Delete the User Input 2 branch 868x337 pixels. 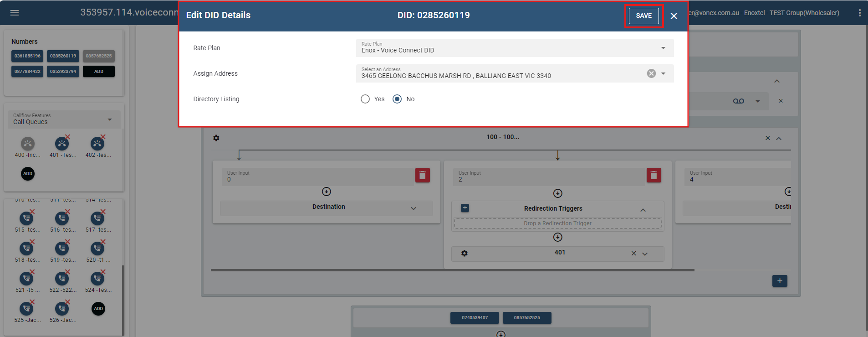pyautogui.click(x=654, y=175)
